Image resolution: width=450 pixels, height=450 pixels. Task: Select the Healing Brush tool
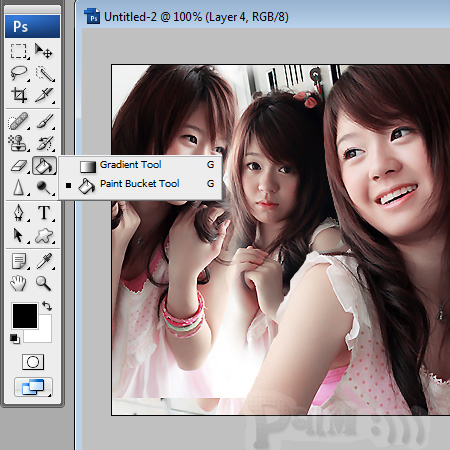point(19,121)
